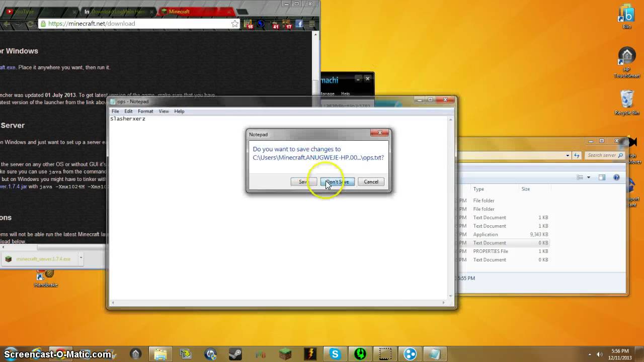Open Notepad Edit menu
This screenshot has height=362, width=644.
coord(128,111)
